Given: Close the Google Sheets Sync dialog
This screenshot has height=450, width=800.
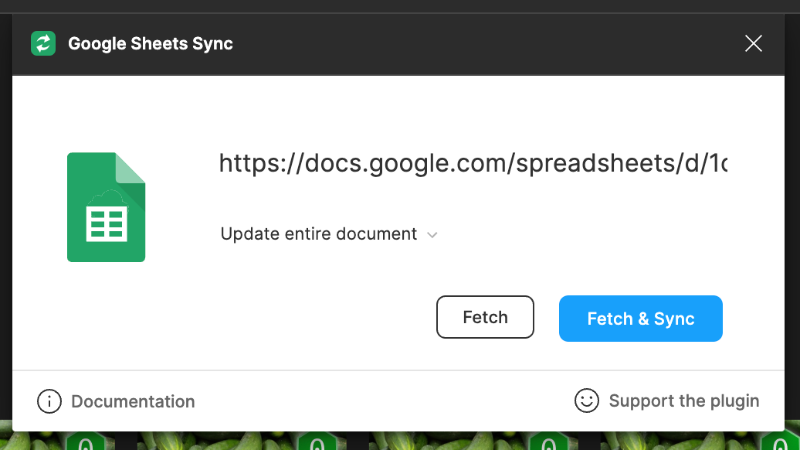Looking at the screenshot, I should 754,43.
